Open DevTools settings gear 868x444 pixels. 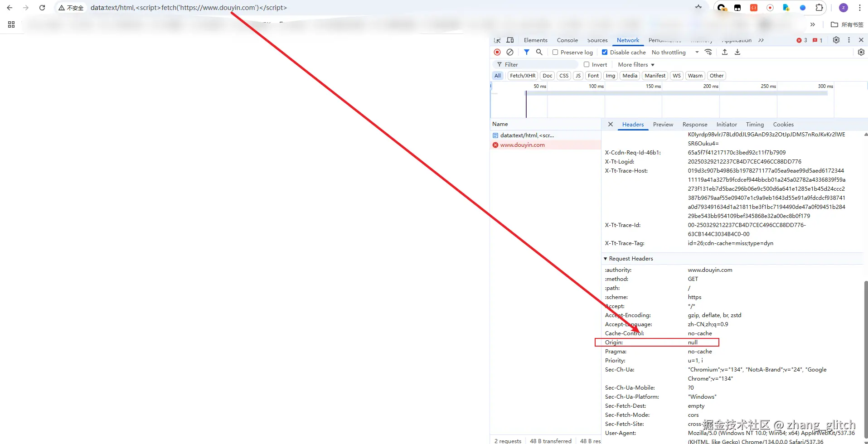point(836,40)
